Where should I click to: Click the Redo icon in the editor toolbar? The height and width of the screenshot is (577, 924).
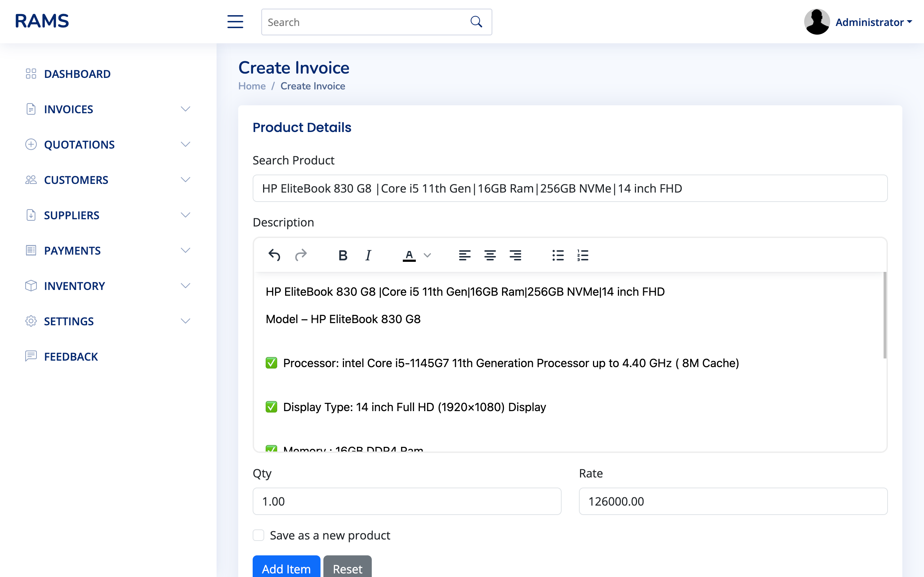pyautogui.click(x=301, y=255)
